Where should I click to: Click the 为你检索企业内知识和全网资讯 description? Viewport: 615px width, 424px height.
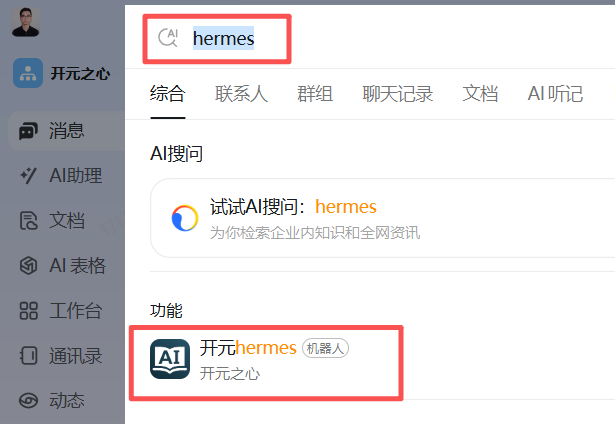pos(315,233)
